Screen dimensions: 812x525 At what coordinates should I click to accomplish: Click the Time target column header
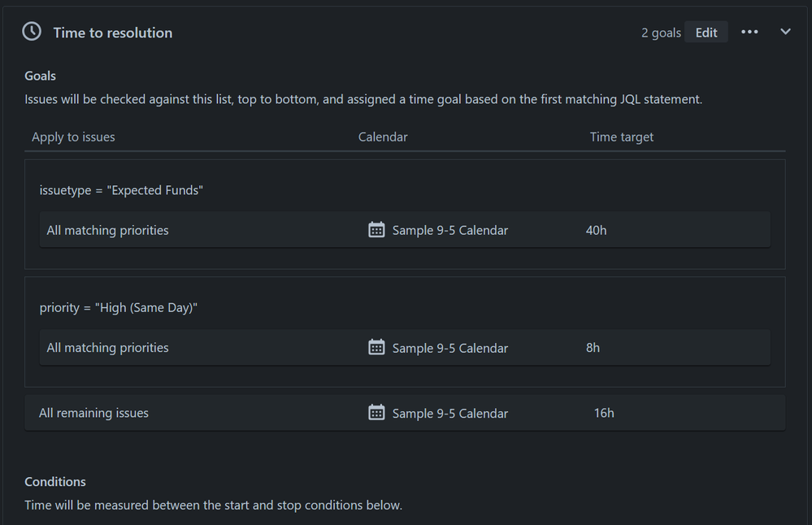pos(622,137)
